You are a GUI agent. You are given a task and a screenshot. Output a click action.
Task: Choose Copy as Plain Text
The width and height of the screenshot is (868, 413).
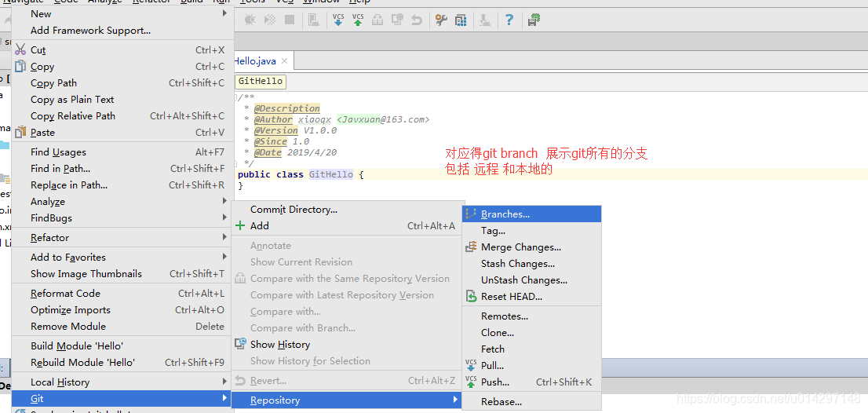122,100
